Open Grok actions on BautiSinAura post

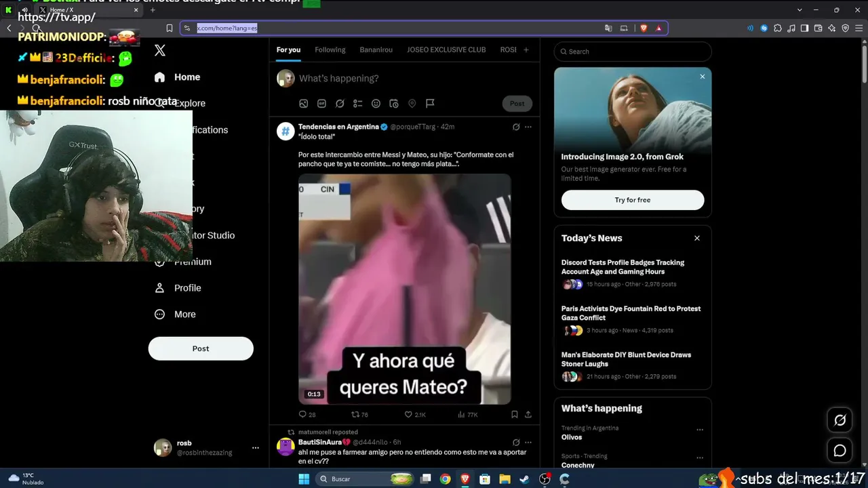click(516, 443)
